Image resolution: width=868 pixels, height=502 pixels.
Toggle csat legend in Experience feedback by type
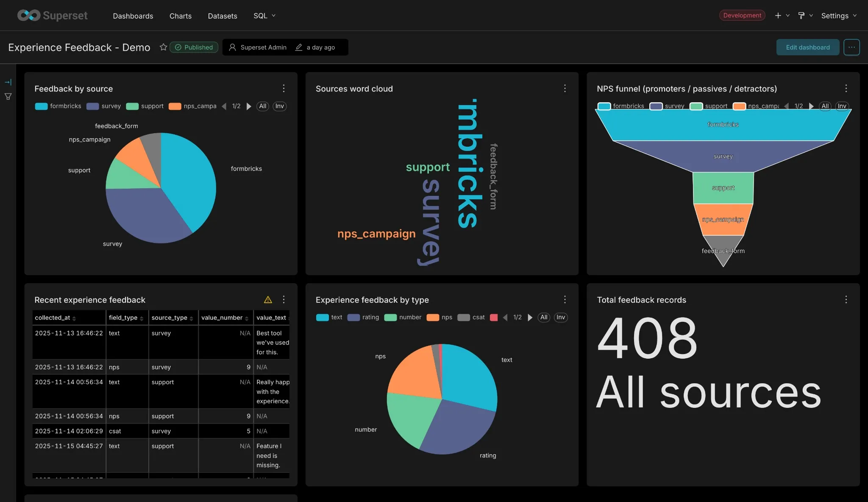coord(471,317)
